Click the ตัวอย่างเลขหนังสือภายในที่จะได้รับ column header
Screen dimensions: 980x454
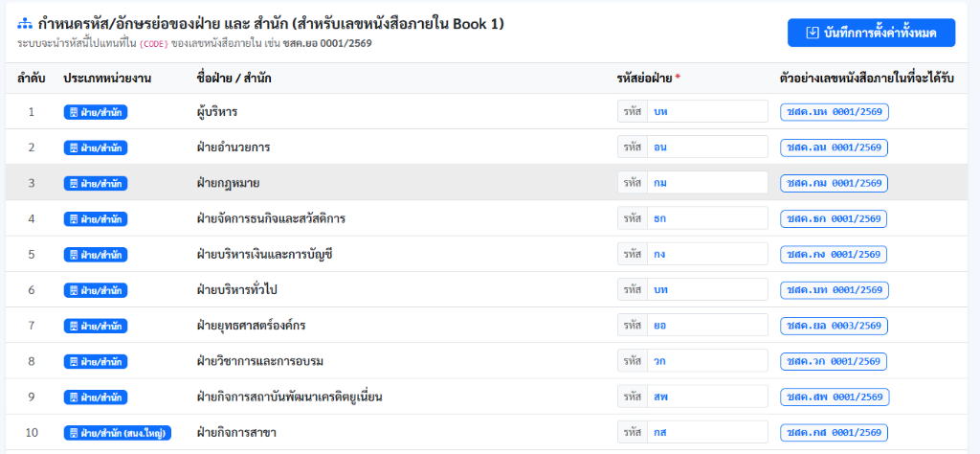click(867, 79)
